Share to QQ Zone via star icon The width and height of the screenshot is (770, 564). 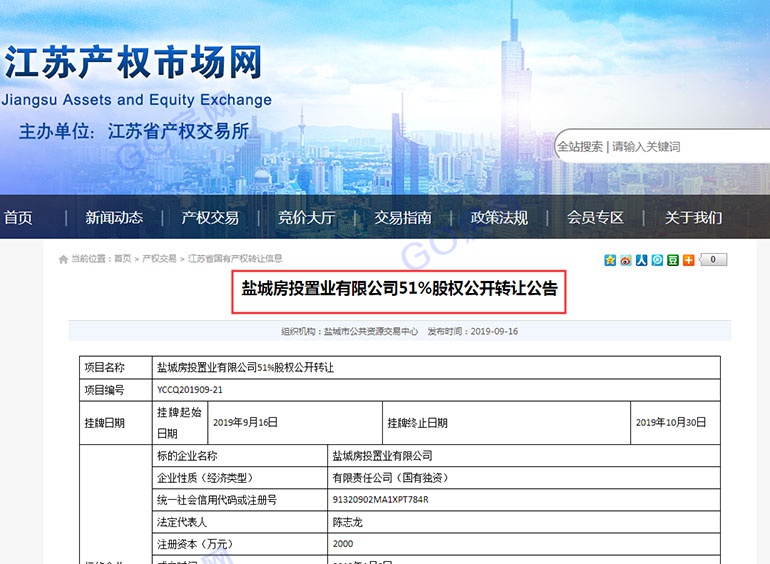pyautogui.click(x=610, y=260)
